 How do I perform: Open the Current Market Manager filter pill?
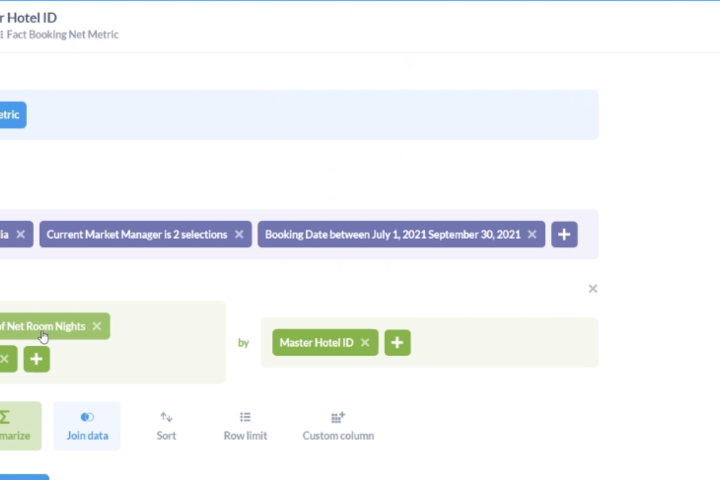click(137, 234)
